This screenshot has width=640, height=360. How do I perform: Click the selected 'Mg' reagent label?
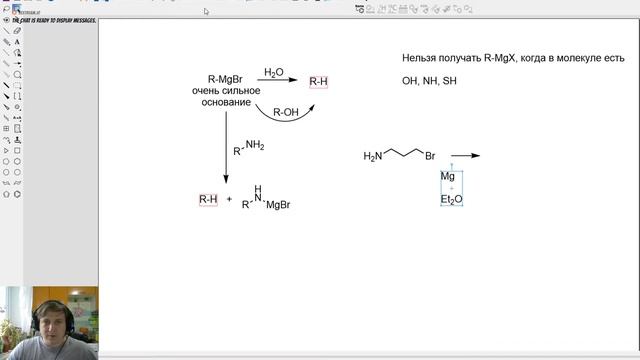pyautogui.click(x=447, y=176)
